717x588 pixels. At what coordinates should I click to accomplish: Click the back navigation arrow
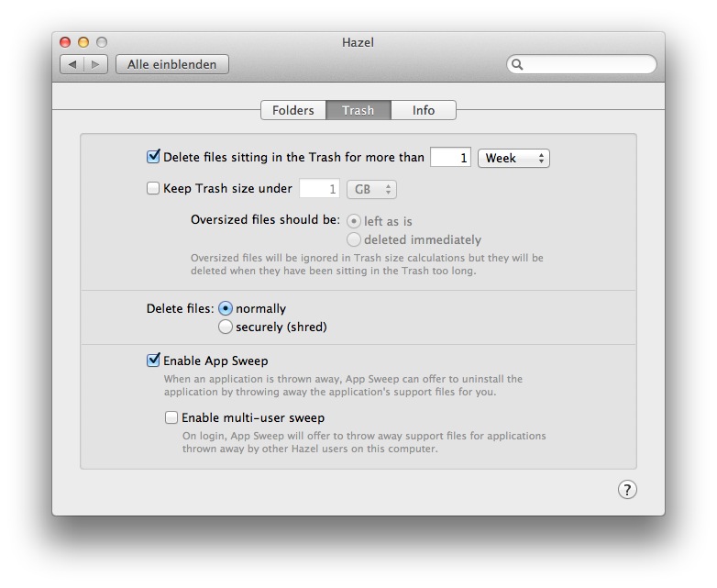point(72,64)
